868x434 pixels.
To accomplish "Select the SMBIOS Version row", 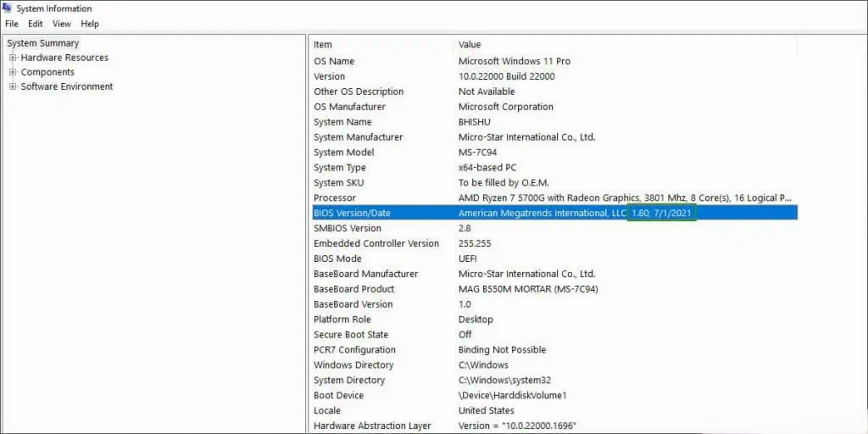I will click(x=554, y=229).
